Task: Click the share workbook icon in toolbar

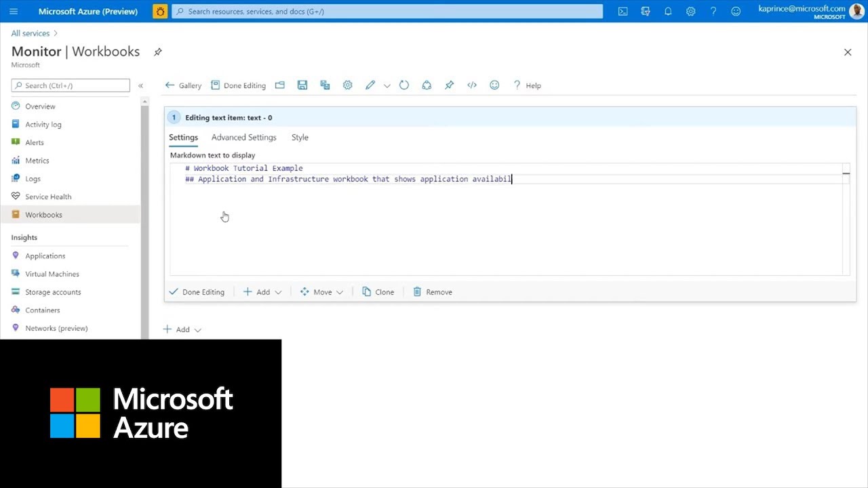Action: [x=427, y=85]
